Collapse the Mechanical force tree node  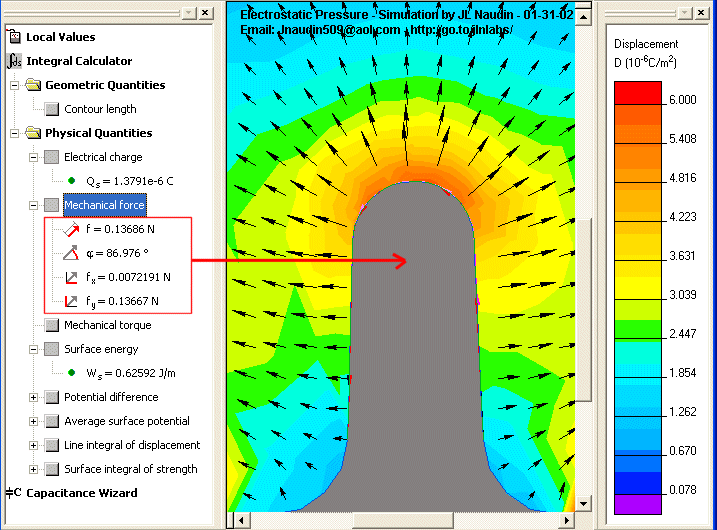33,205
